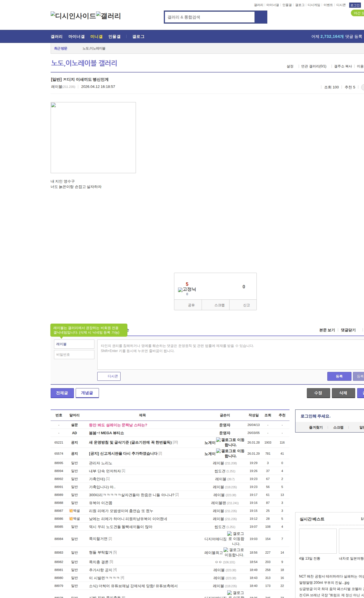This screenshot has width=364, height=598.
Task: Switch post list to 개념글
Action: coord(87,393)
